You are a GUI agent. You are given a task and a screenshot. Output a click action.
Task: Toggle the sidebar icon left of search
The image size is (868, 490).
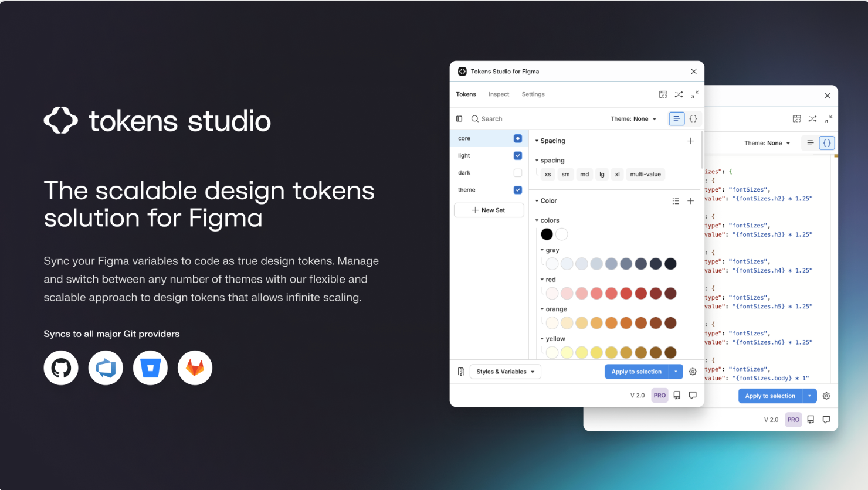click(459, 118)
